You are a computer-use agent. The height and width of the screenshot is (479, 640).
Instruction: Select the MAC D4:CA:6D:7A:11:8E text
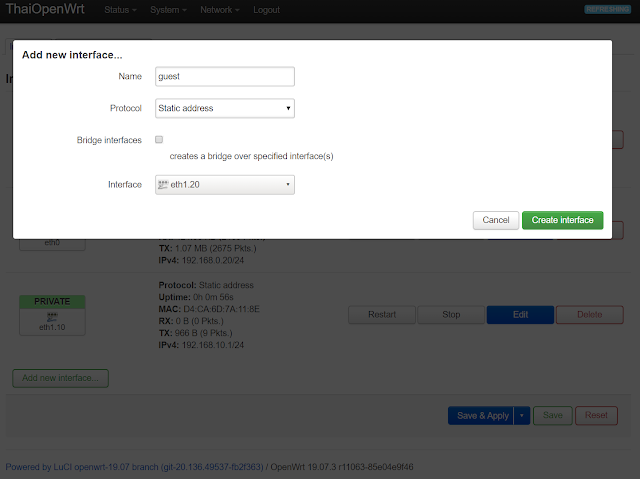(x=209, y=309)
